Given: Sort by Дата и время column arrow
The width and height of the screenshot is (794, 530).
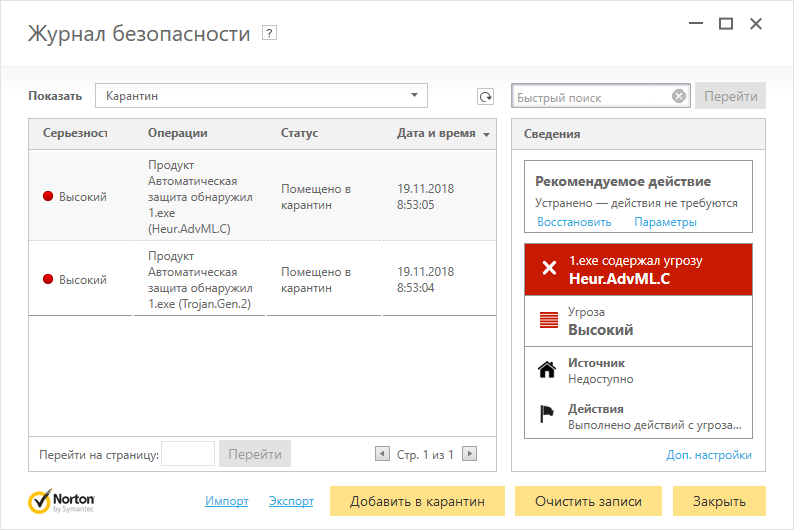Looking at the screenshot, I should pyautogui.click(x=487, y=134).
